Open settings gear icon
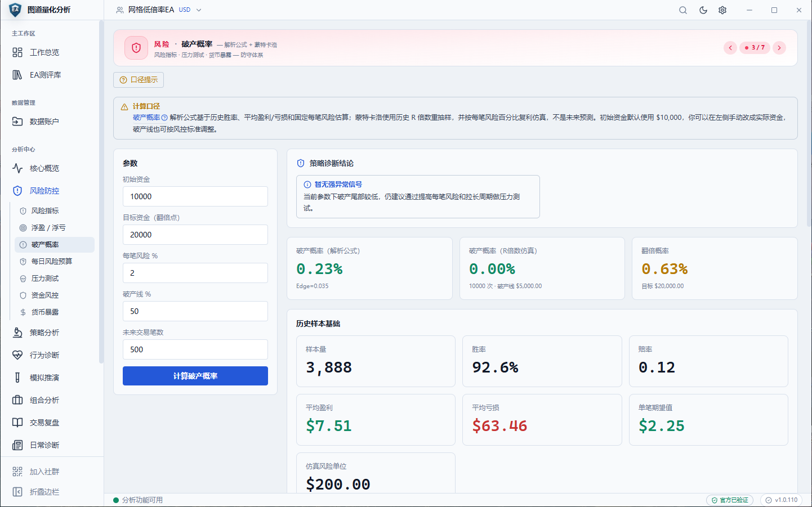This screenshot has width=812, height=507. (x=722, y=10)
